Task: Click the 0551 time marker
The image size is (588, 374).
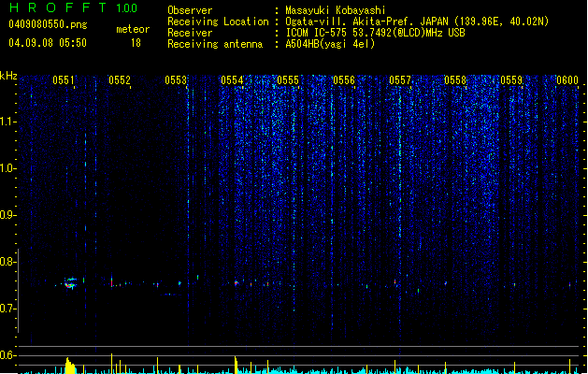Action: (64, 80)
